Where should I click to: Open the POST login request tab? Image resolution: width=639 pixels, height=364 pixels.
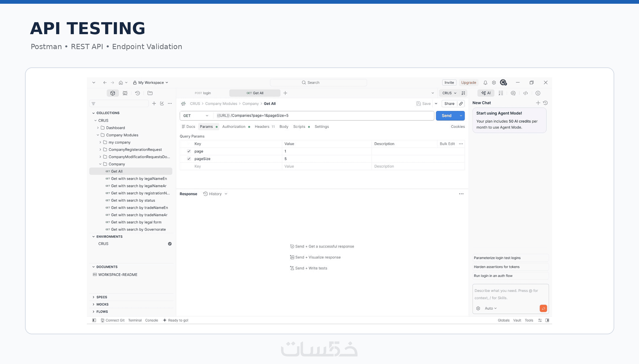pyautogui.click(x=203, y=93)
